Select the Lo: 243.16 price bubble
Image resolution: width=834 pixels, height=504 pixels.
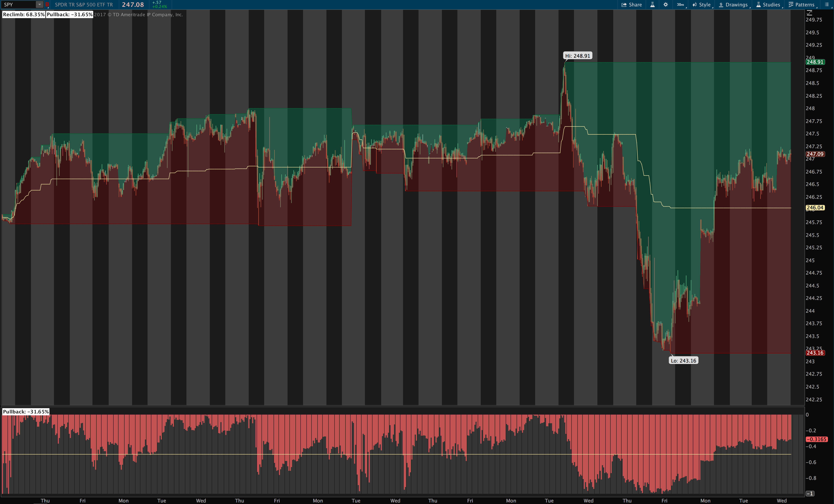(x=683, y=361)
